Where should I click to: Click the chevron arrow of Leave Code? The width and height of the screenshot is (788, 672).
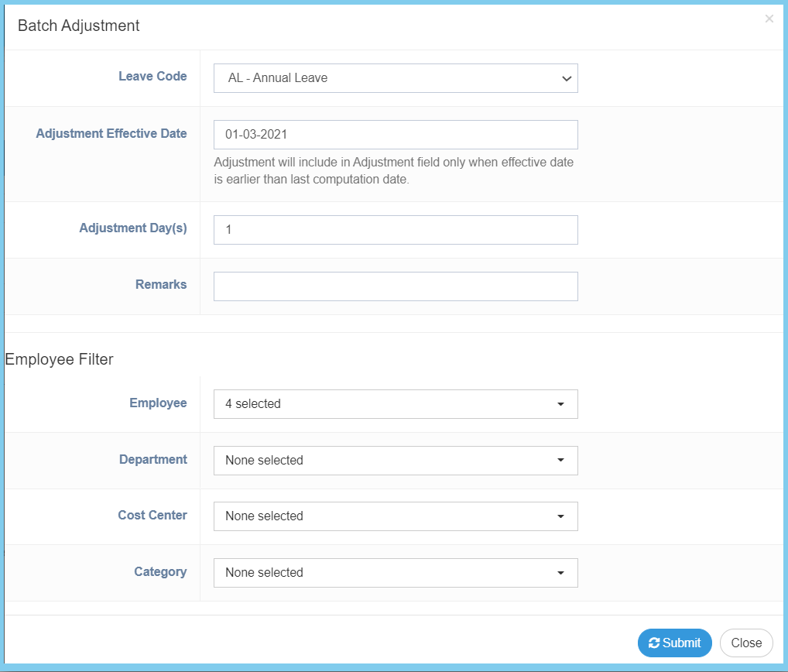click(566, 78)
